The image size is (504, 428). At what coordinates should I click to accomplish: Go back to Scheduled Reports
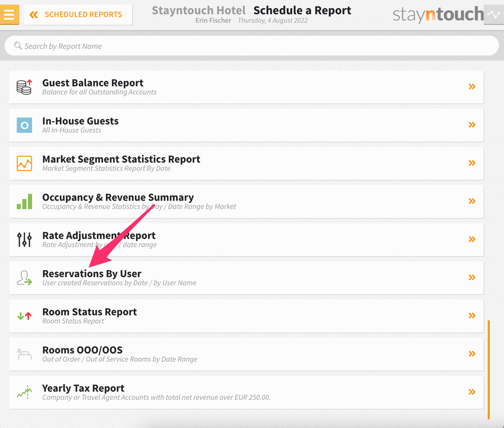[x=78, y=14]
